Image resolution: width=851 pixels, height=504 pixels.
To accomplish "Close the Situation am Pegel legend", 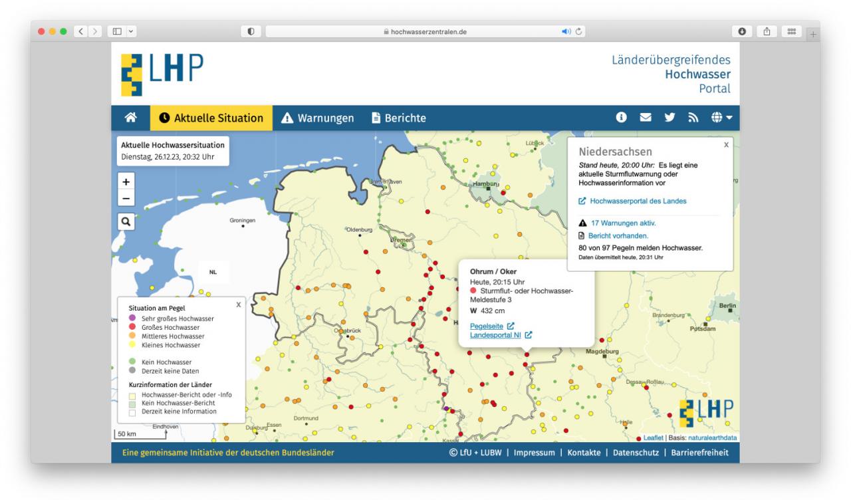I will click(239, 304).
